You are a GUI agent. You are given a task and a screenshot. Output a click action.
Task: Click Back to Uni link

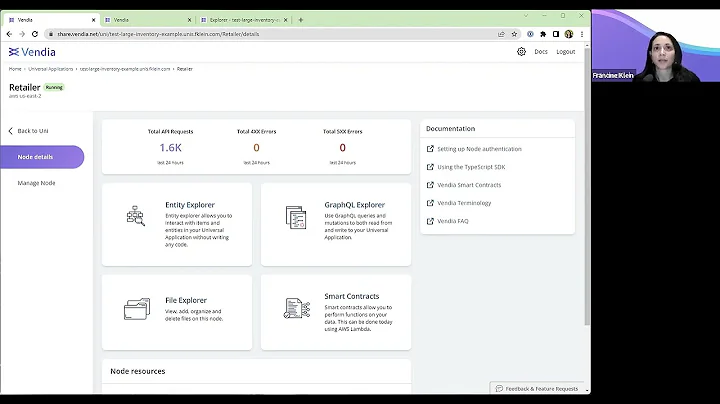[33, 131]
